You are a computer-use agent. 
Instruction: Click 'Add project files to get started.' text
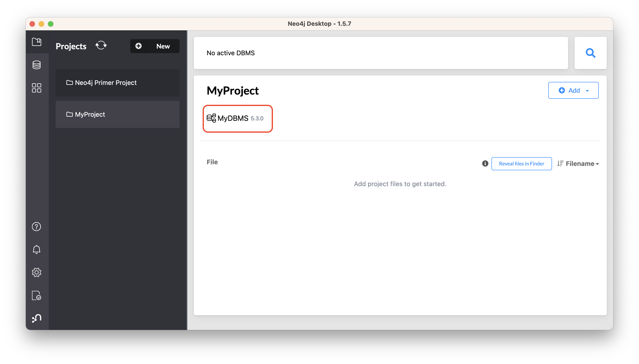pyautogui.click(x=400, y=184)
